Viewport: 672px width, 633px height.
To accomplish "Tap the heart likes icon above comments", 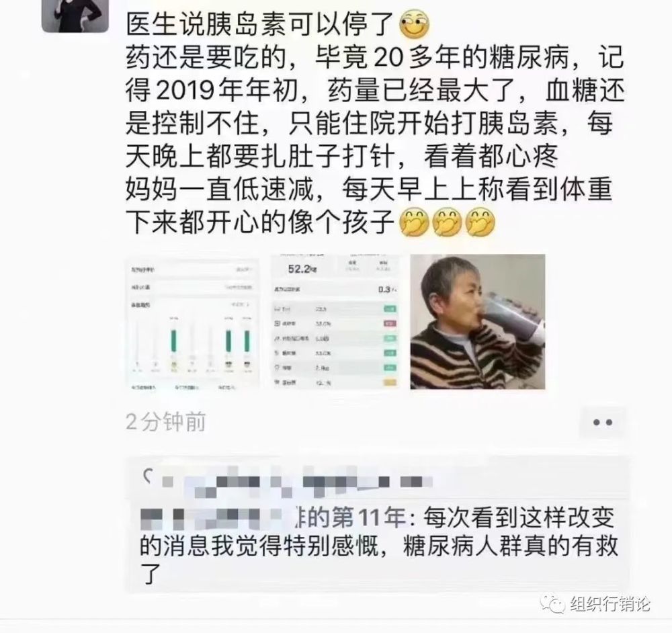I will (149, 476).
